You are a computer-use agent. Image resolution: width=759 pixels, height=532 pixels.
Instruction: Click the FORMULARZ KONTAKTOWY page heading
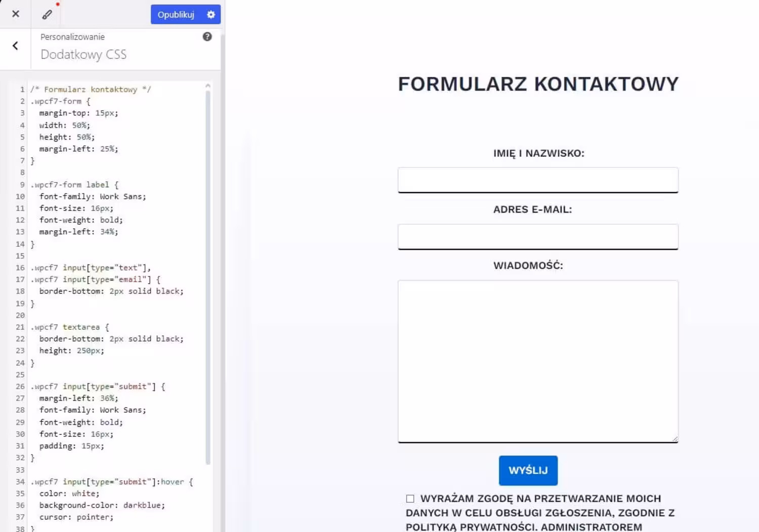tap(538, 84)
